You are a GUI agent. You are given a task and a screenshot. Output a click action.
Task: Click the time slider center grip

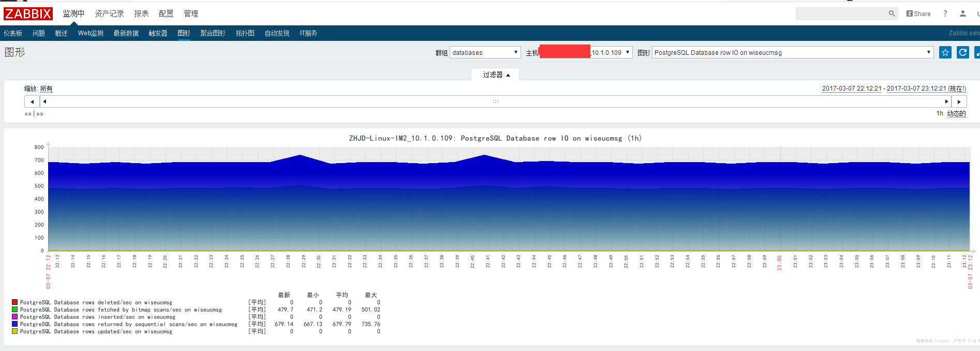pos(495,101)
